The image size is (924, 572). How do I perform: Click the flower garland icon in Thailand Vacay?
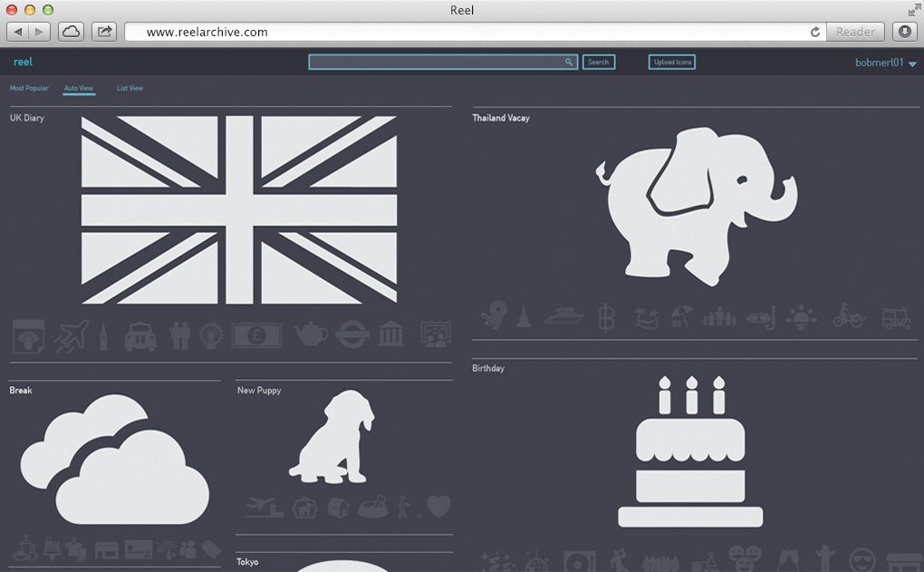tap(494, 315)
